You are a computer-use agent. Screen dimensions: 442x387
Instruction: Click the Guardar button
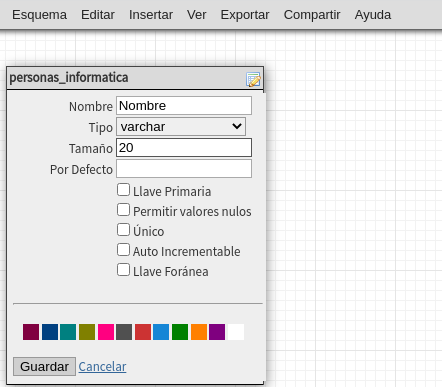coord(44,366)
